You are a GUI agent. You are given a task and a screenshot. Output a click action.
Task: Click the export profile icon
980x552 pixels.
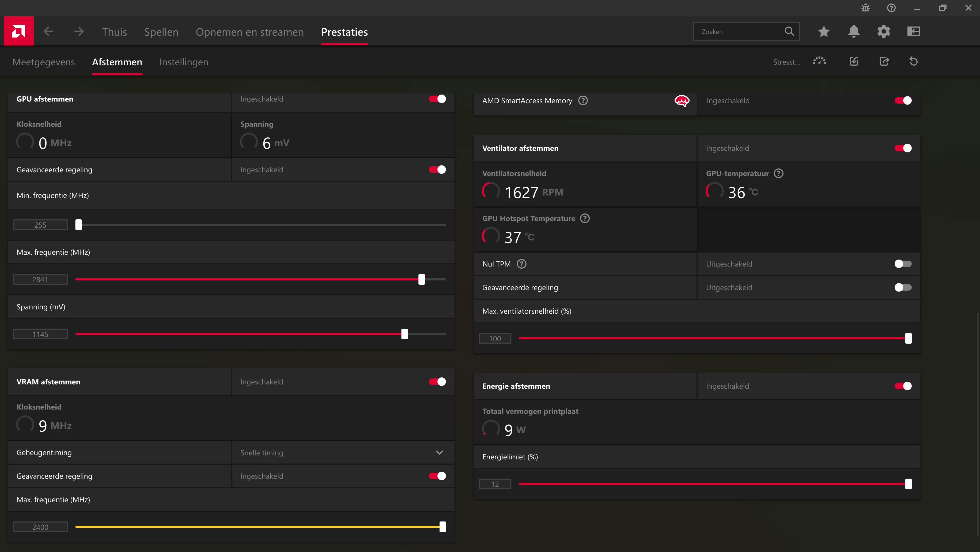(884, 61)
